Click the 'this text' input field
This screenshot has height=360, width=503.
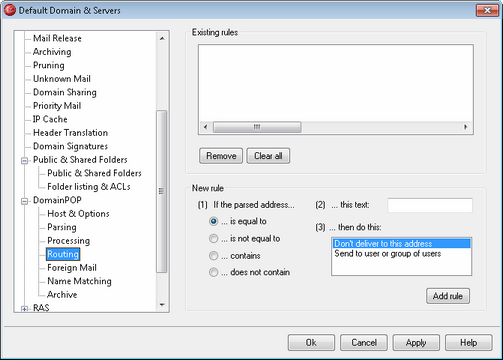pos(430,205)
